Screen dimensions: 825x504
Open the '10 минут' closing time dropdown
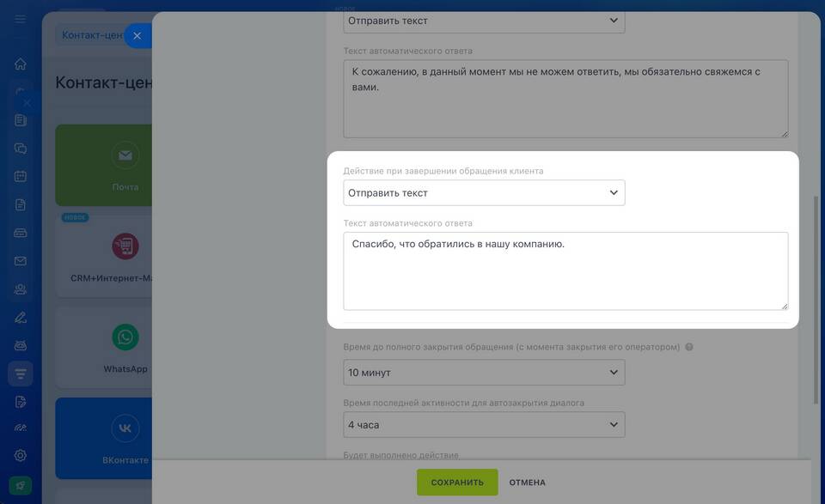(x=484, y=373)
